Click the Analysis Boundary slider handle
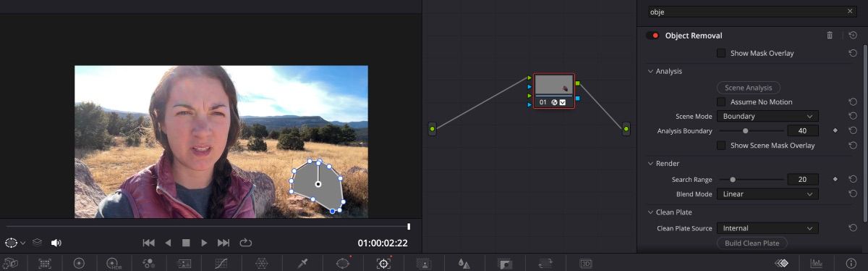This screenshot has width=868, height=271. (746, 131)
